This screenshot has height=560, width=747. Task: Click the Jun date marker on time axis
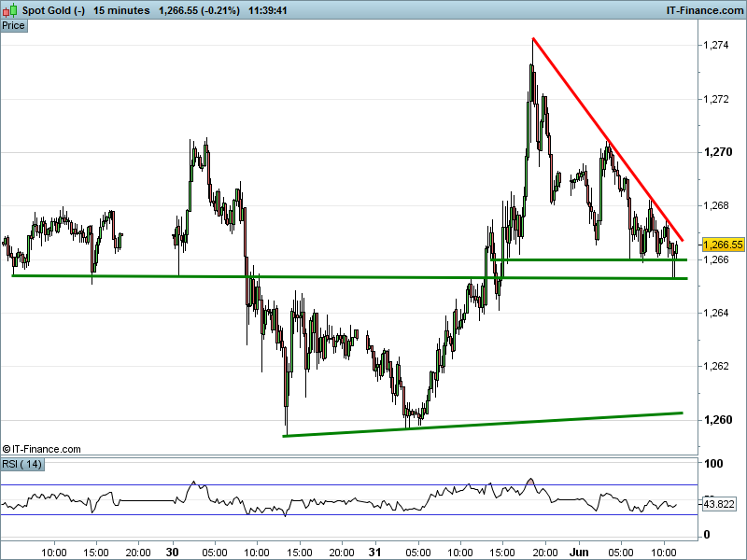pyautogui.click(x=579, y=552)
